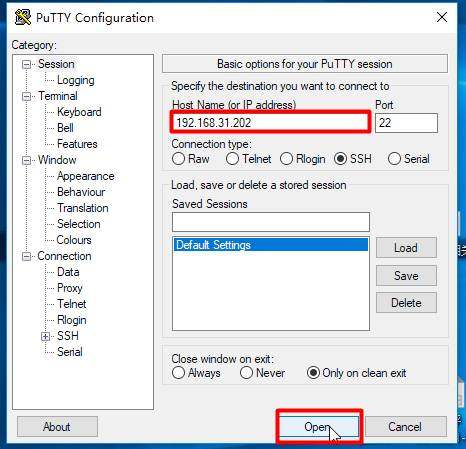Screen dimensions: 466x449
Task: Select Default Settings in session list
Action: [x=270, y=245]
